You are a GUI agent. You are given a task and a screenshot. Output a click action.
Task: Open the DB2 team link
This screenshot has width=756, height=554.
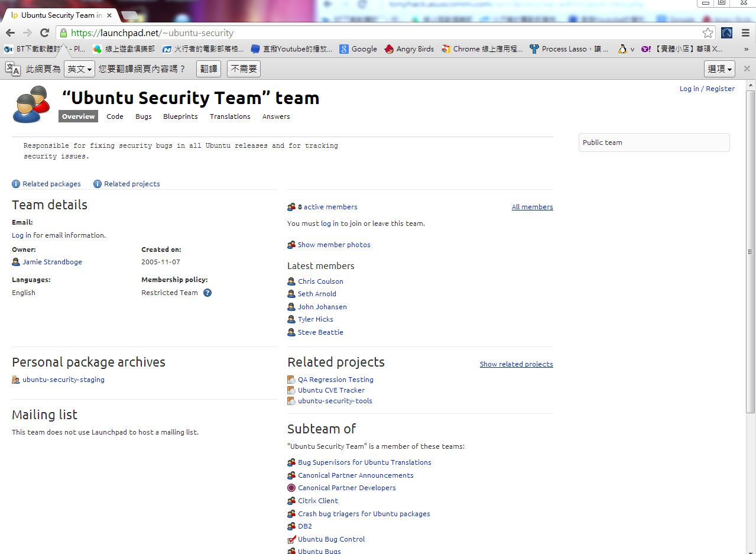point(305,526)
